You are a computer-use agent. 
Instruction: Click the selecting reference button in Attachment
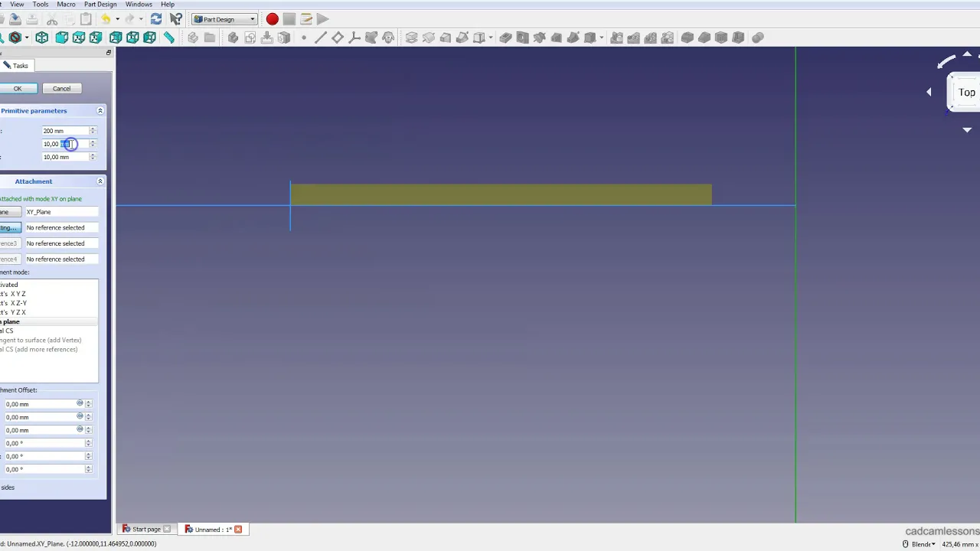coord(10,228)
